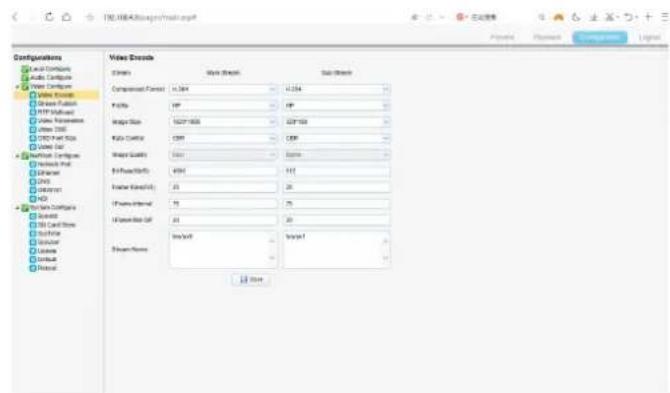This screenshot has height=393, width=670.
Task: Click the Sub Stream I Frame Interval field
Action: 336,204
